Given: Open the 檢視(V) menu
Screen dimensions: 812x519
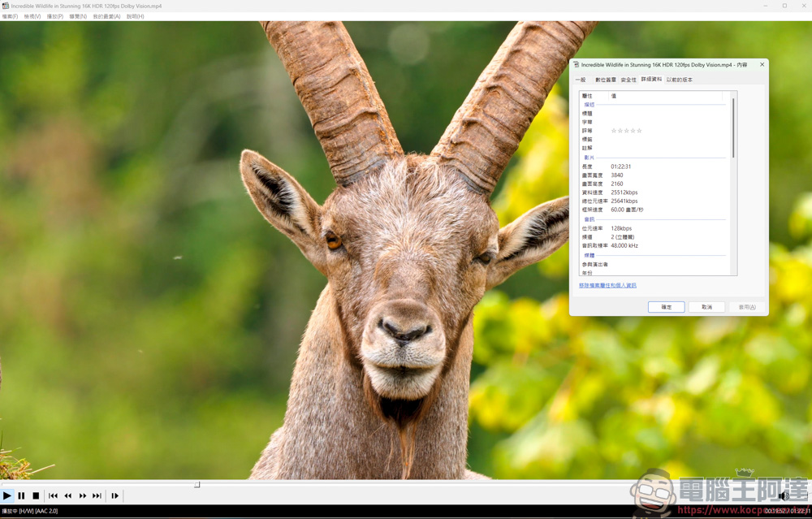Looking at the screenshot, I should [x=32, y=16].
